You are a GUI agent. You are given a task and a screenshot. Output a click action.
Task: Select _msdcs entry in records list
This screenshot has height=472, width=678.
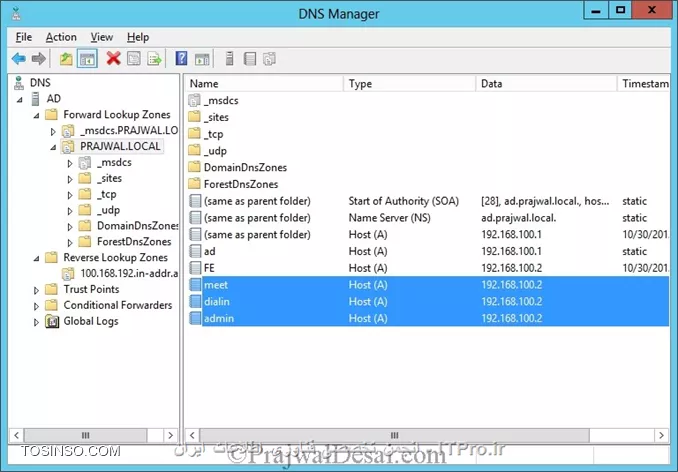(221, 100)
